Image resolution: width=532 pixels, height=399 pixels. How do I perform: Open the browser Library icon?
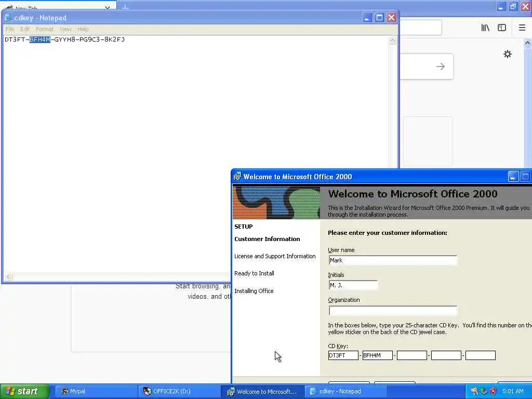tap(485, 28)
